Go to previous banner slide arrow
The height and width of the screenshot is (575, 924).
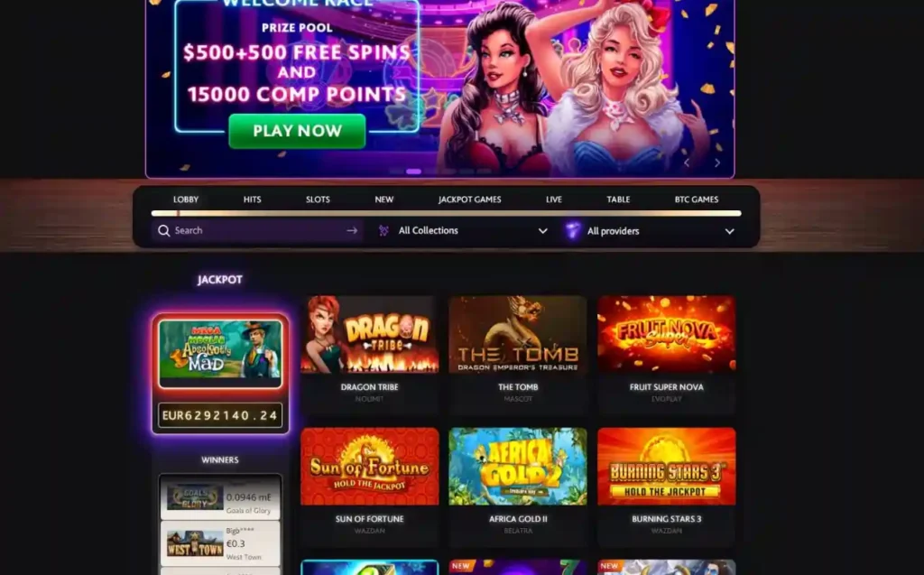687,162
